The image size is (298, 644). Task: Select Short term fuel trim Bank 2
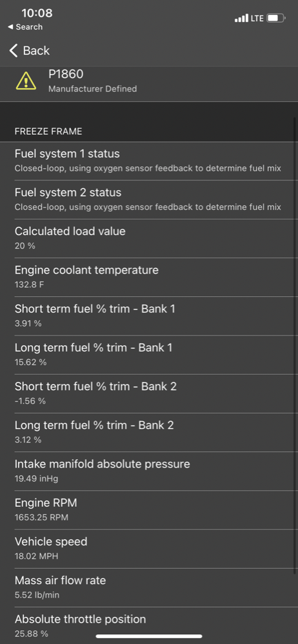[x=149, y=393]
